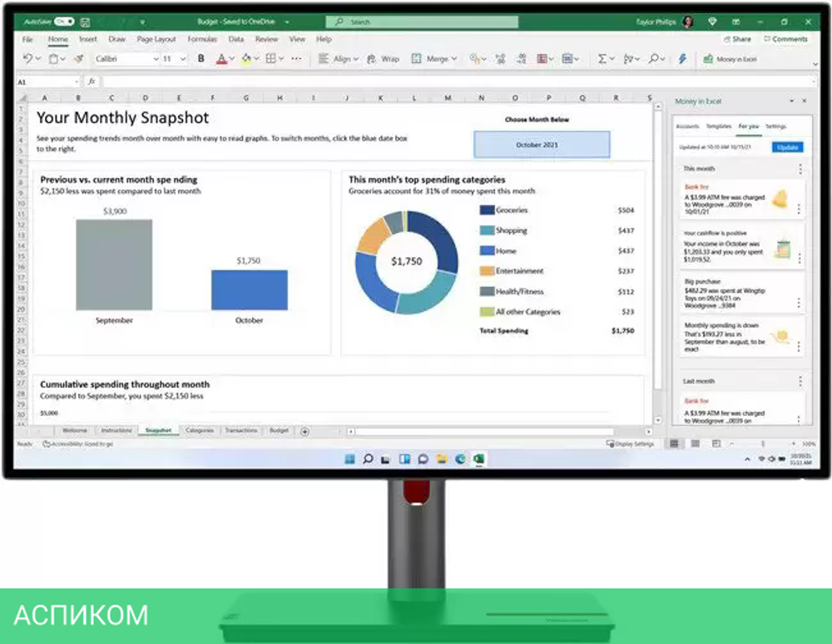
Task: Open the more formatting options ellipsis
Action: (297, 59)
